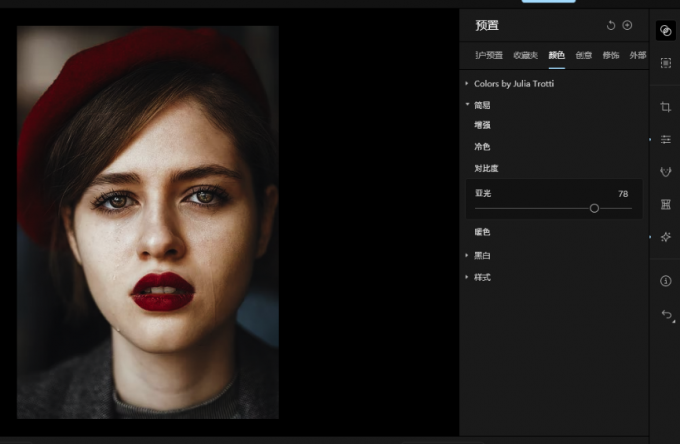Viewport: 680px width, 444px height.
Task: Switch to the 创意 tab
Action: point(583,55)
